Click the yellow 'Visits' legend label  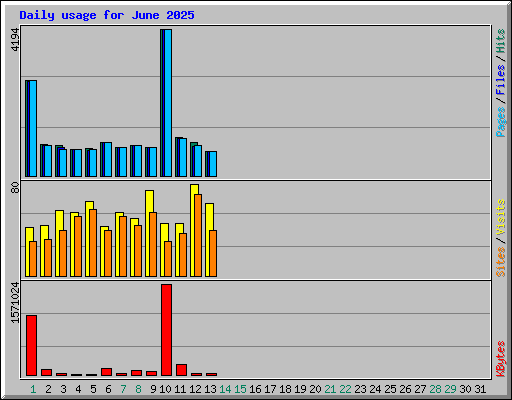coord(500,218)
